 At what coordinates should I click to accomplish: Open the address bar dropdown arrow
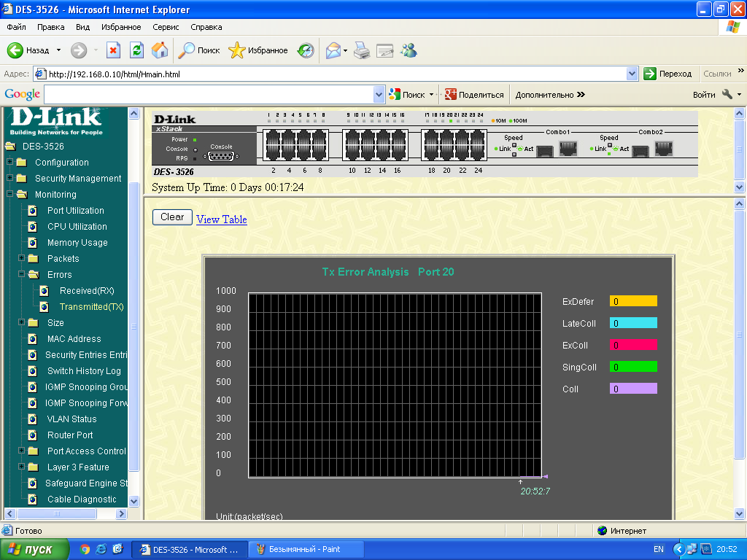[x=632, y=74]
